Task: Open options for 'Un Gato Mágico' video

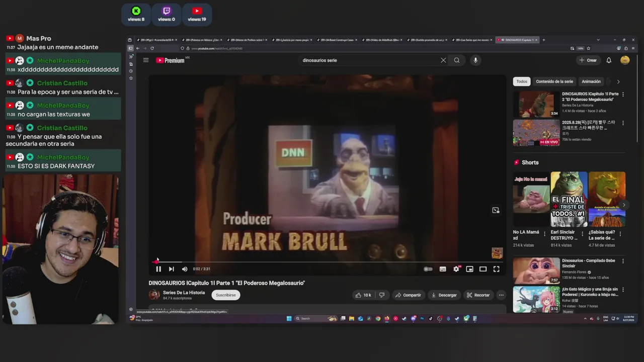Action: 623,290
